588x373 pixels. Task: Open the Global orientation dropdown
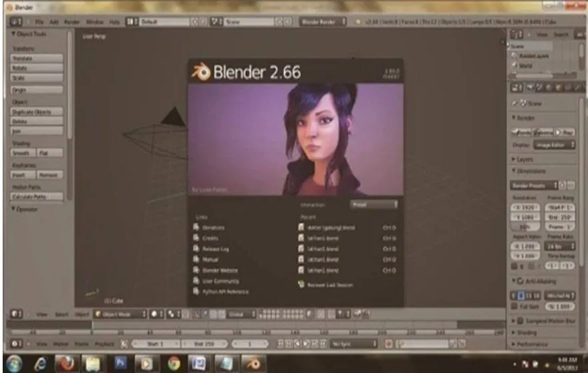click(x=242, y=314)
